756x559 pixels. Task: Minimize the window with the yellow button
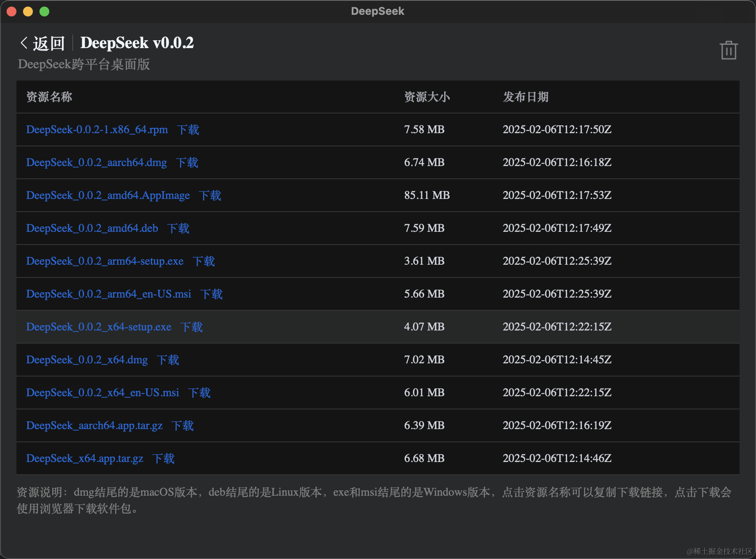(x=28, y=12)
